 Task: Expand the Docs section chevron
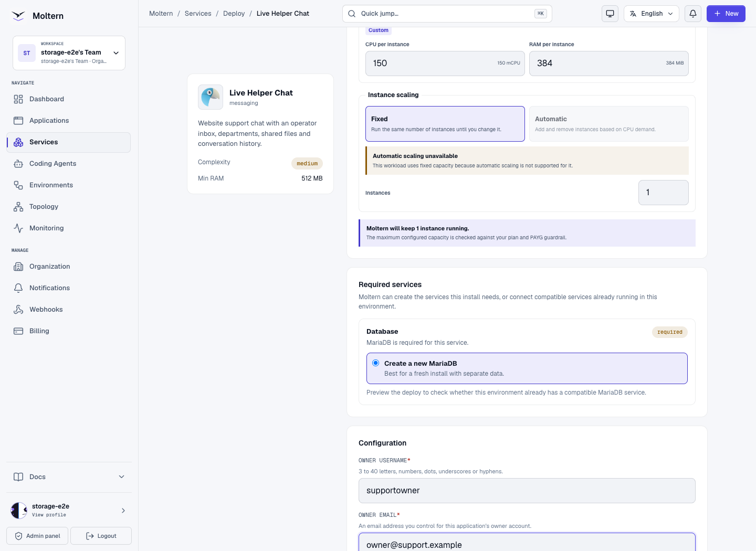point(121,477)
